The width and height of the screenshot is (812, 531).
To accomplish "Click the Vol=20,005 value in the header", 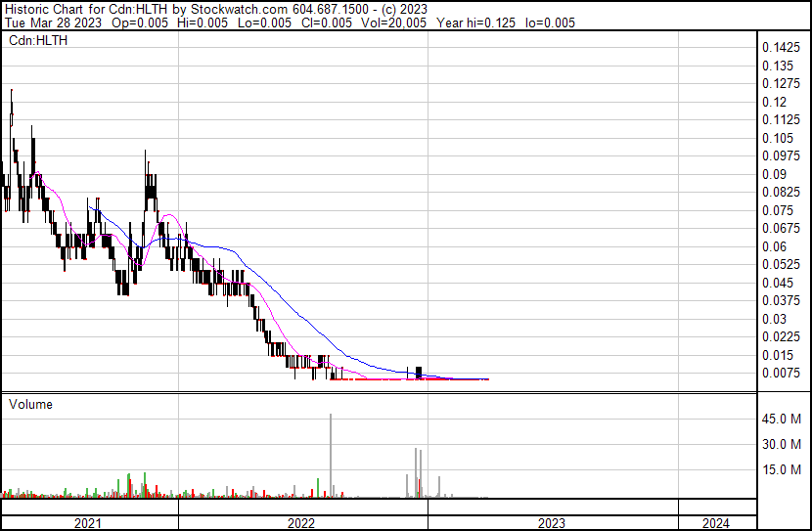I will [x=395, y=22].
